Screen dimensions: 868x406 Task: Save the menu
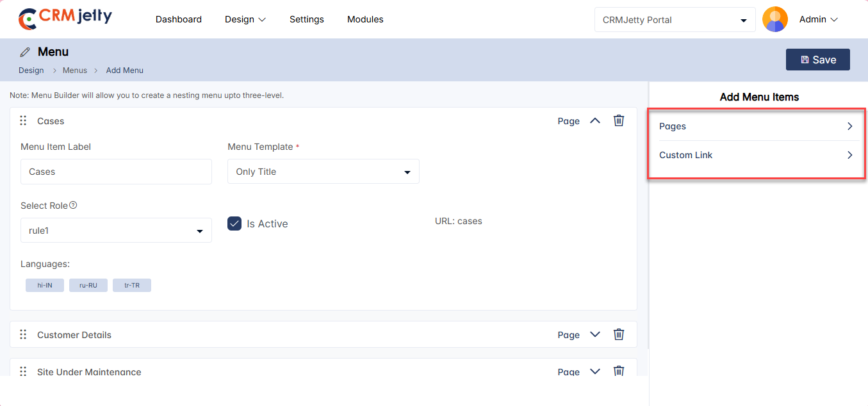pyautogui.click(x=817, y=60)
